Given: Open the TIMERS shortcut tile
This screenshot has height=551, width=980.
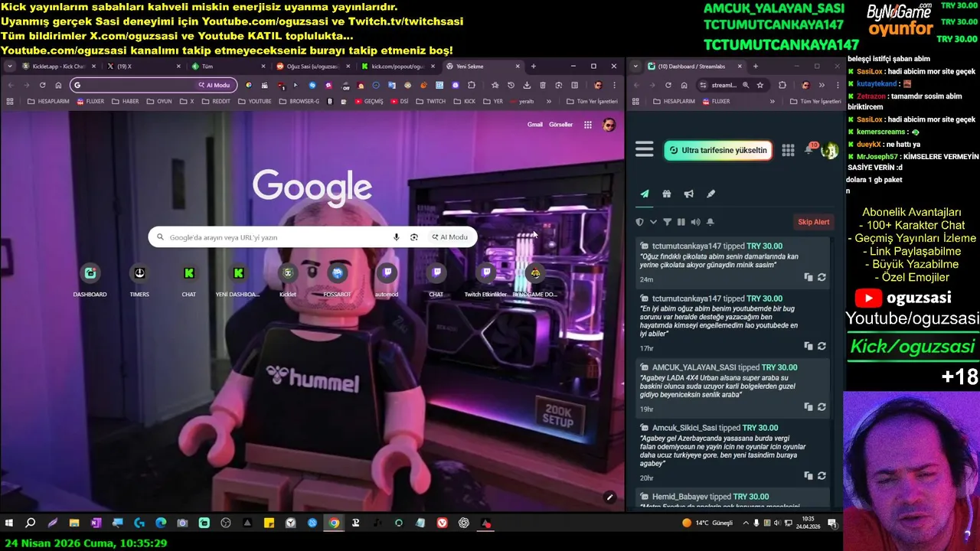Looking at the screenshot, I should click(x=139, y=280).
